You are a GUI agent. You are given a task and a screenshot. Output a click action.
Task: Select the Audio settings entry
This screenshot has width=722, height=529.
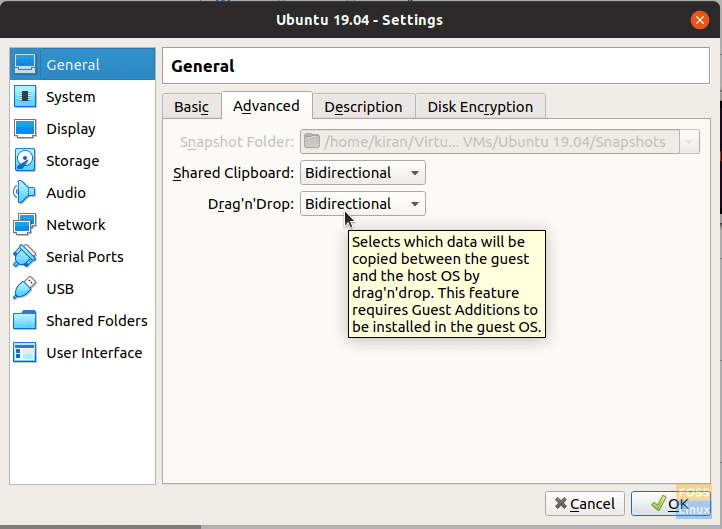[x=82, y=192]
